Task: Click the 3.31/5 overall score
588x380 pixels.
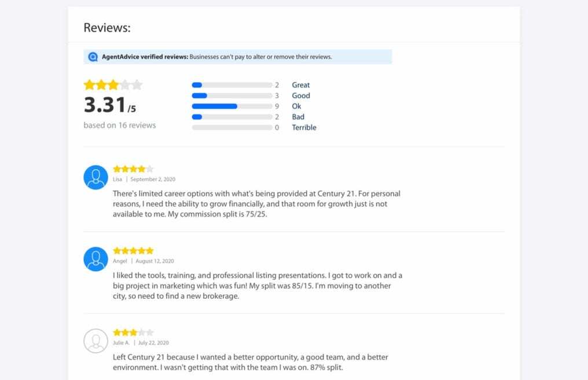Action: point(110,105)
